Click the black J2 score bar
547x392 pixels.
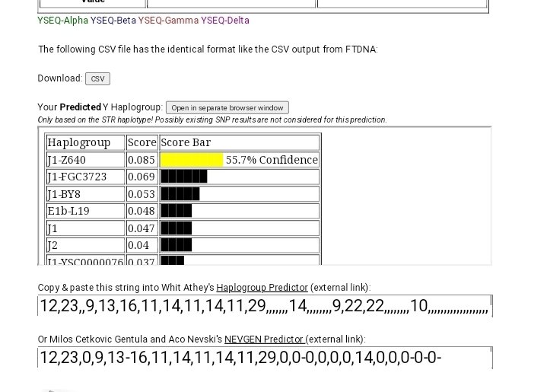click(177, 245)
